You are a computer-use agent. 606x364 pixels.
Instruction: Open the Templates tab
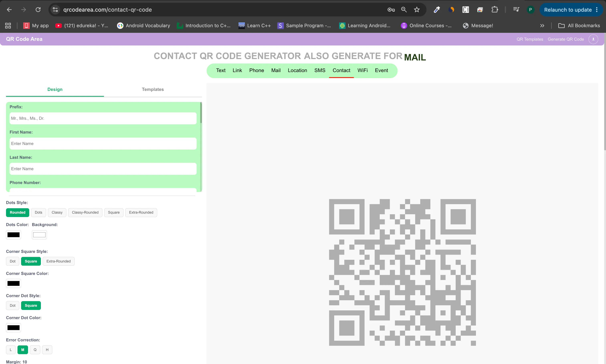point(153,89)
